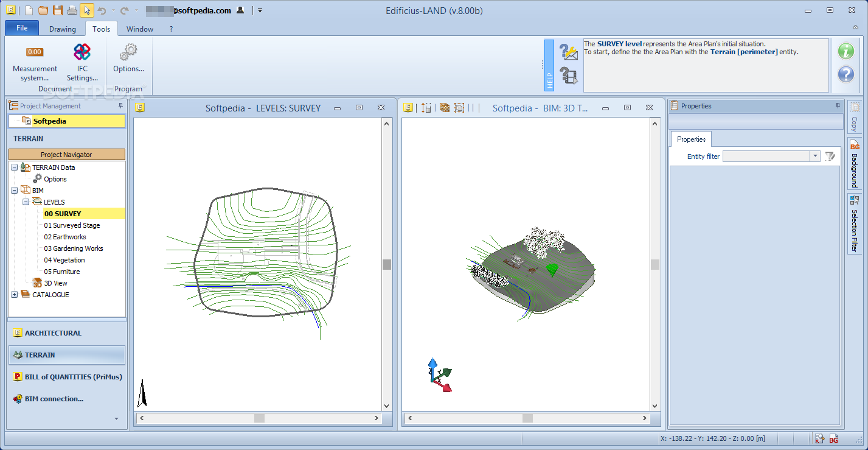This screenshot has height=450, width=868.
Task: Click the blue question mark help button
Action: pos(846,74)
